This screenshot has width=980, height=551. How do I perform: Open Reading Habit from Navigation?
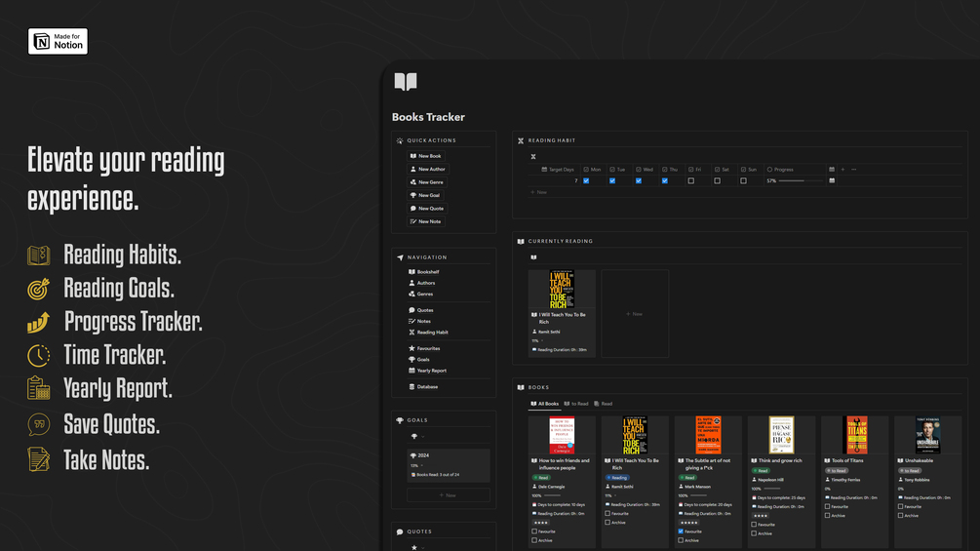pos(429,333)
